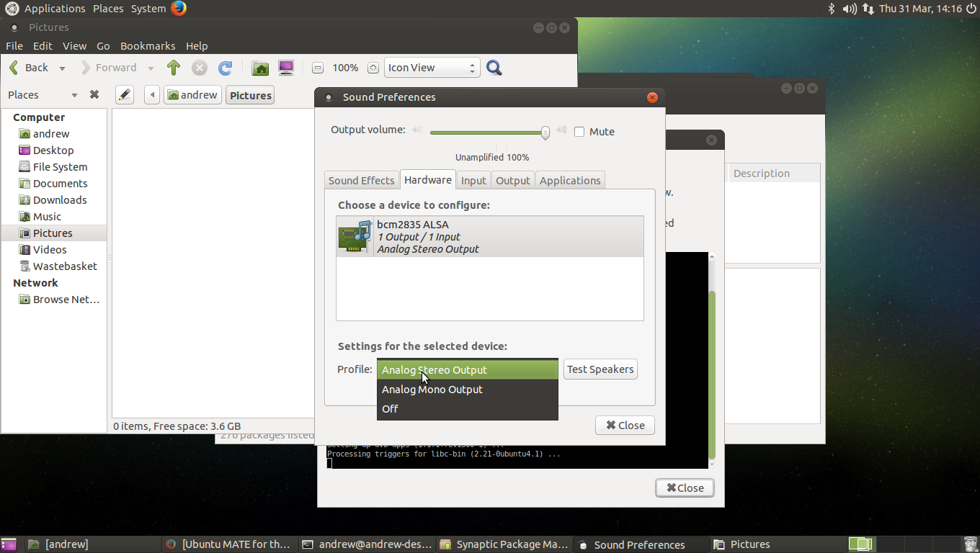Open the Applications panel menu
Image resolution: width=980 pixels, height=553 pixels.
click(55, 9)
